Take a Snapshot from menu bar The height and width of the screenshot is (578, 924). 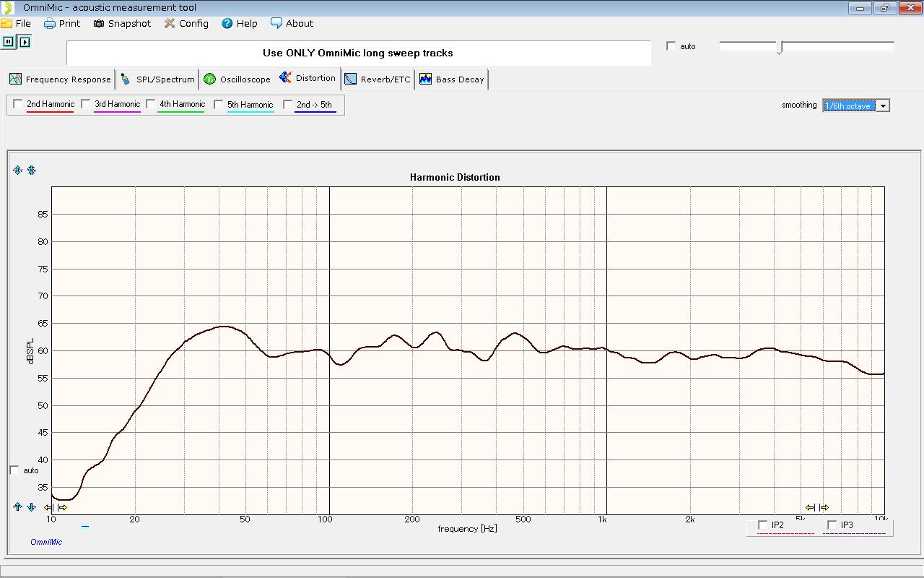point(122,23)
